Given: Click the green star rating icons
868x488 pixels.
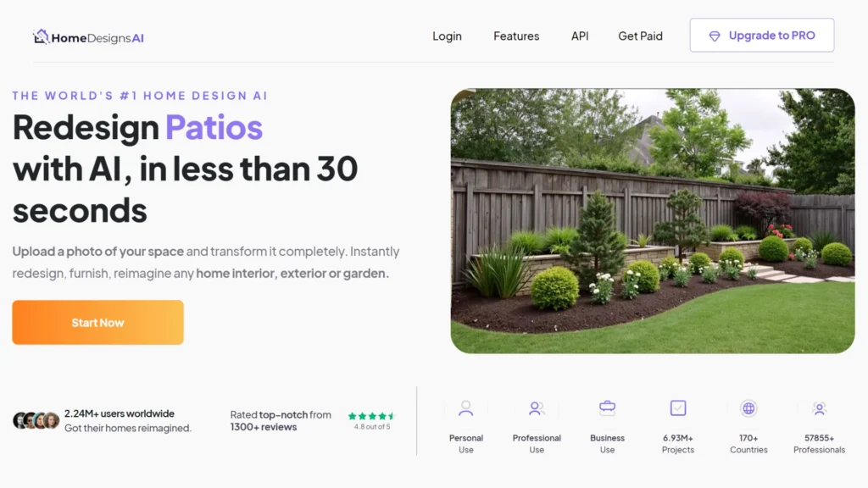Looking at the screenshot, I should pyautogui.click(x=371, y=416).
